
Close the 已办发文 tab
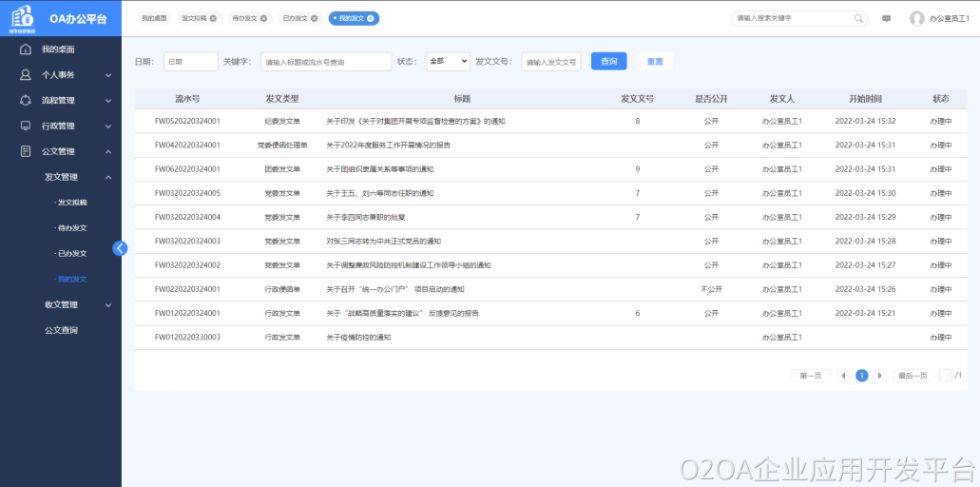point(315,18)
